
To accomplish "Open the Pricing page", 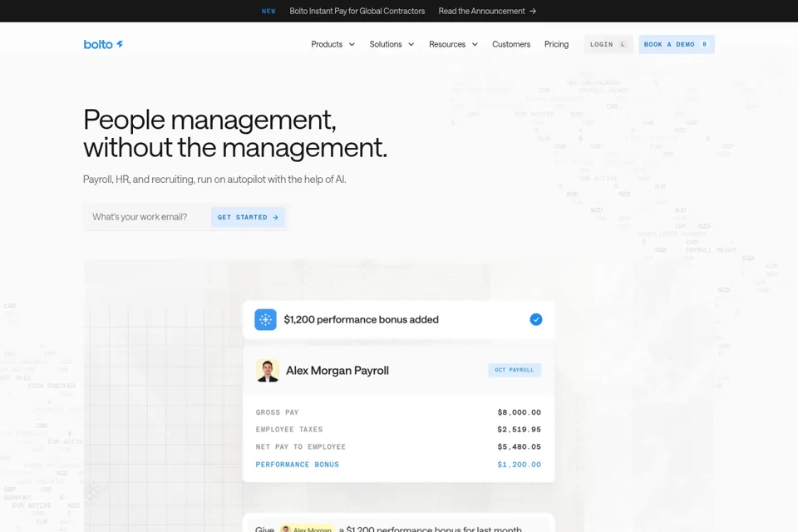I will click(x=556, y=44).
